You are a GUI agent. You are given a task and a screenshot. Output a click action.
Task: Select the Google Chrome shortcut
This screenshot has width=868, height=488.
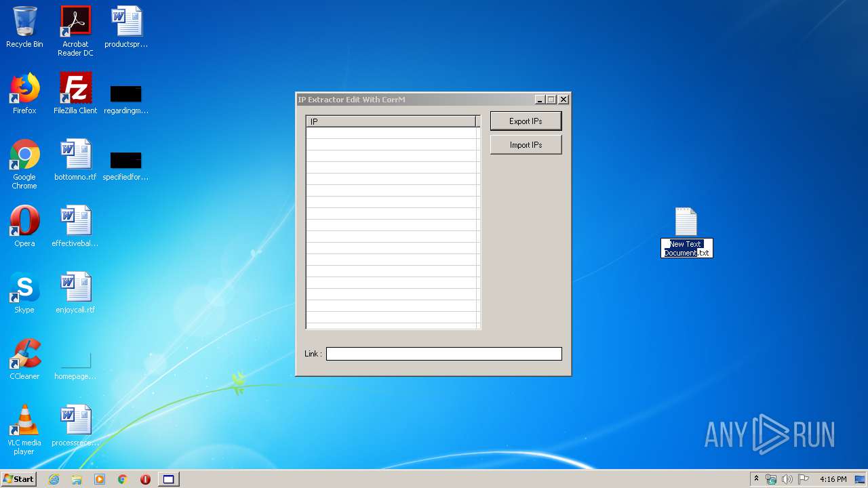click(x=24, y=164)
